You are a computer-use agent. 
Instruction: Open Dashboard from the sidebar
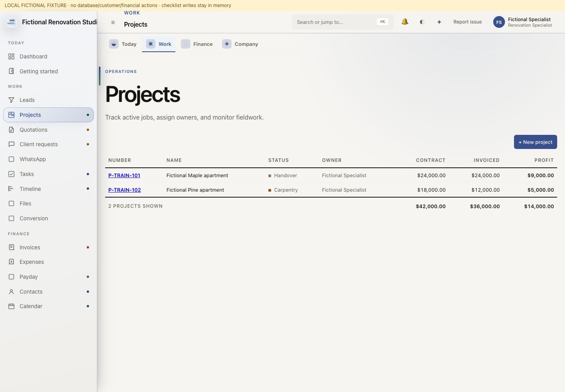(48, 56)
